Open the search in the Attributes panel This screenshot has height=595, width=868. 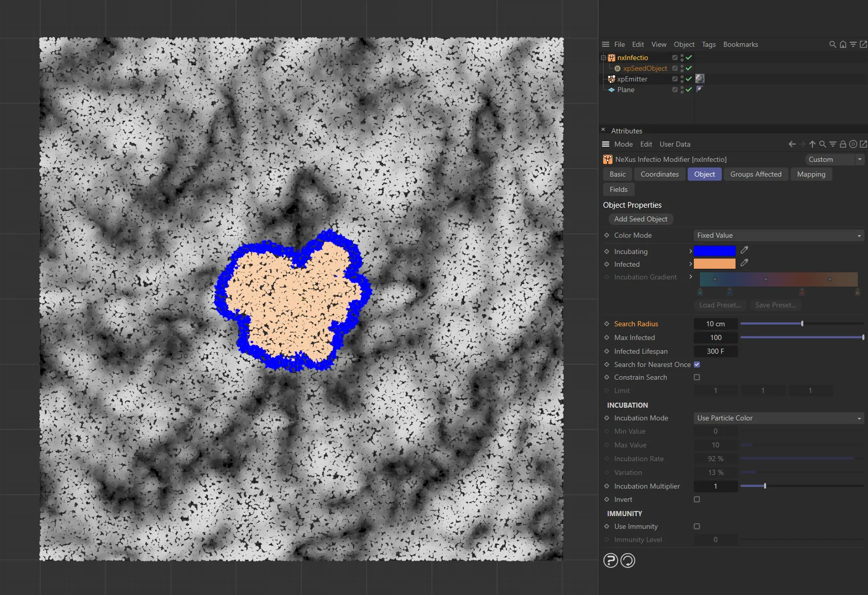coord(823,144)
